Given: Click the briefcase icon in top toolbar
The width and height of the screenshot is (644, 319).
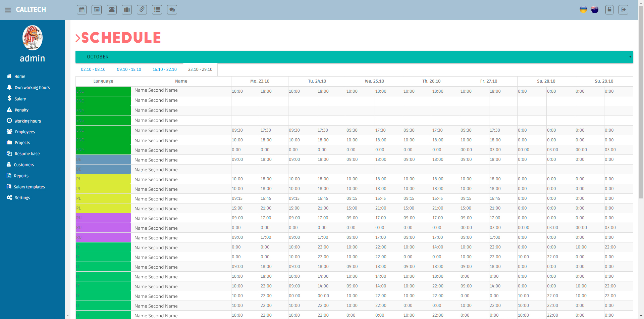Looking at the screenshot, I should pos(127,10).
